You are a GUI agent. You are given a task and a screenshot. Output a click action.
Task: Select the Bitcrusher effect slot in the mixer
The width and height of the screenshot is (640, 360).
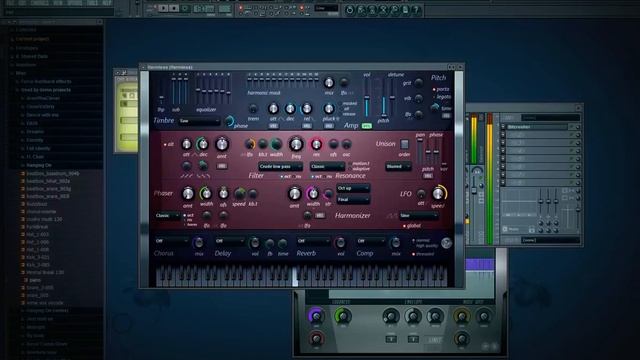point(538,127)
